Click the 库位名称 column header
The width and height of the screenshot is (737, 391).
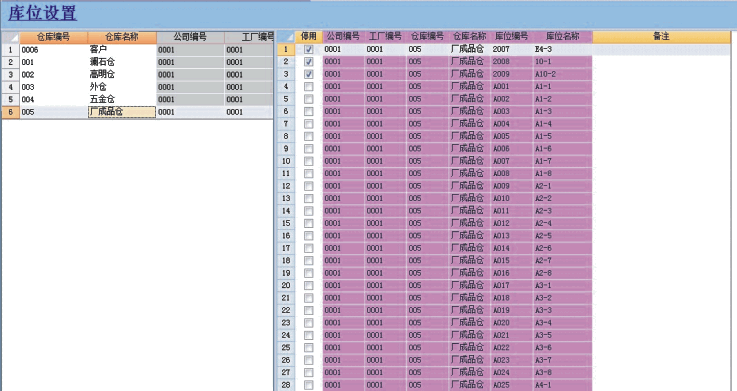coord(563,37)
